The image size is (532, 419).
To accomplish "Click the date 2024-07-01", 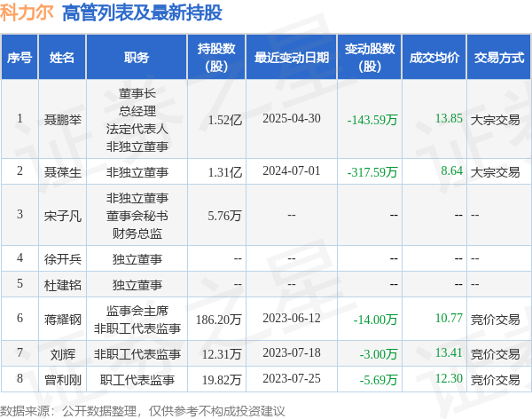I will click(292, 170).
